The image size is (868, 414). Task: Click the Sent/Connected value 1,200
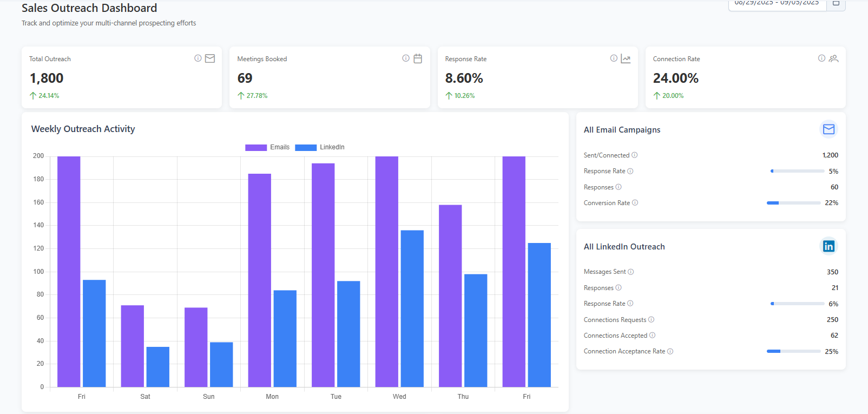point(830,155)
